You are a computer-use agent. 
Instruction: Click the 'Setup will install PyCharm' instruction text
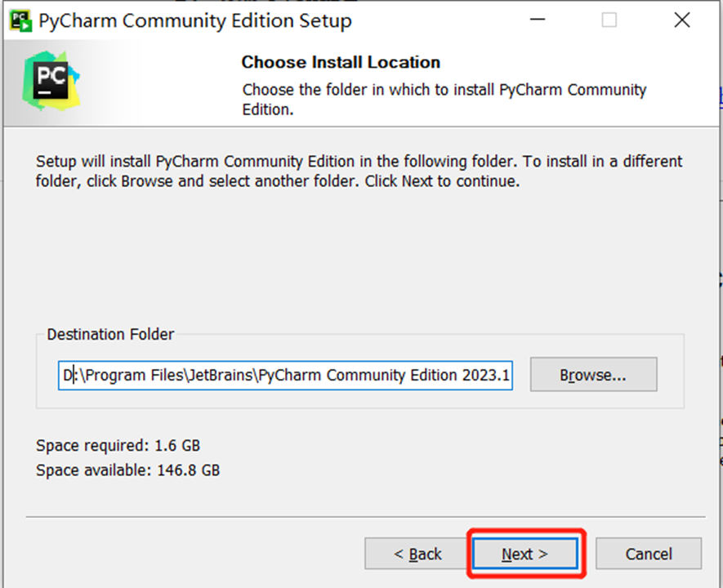359,171
